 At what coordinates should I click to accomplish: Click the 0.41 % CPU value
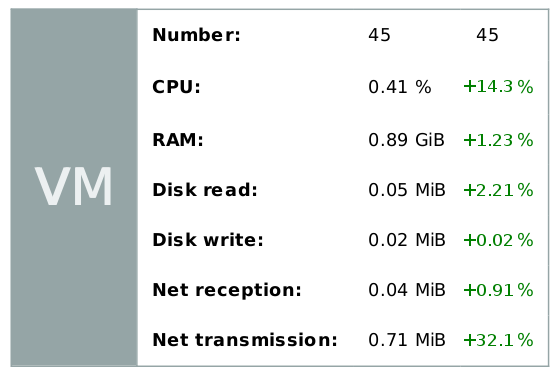coord(400,87)
